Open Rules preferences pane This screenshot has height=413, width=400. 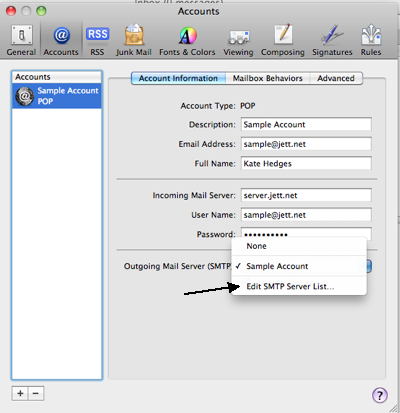371,40
